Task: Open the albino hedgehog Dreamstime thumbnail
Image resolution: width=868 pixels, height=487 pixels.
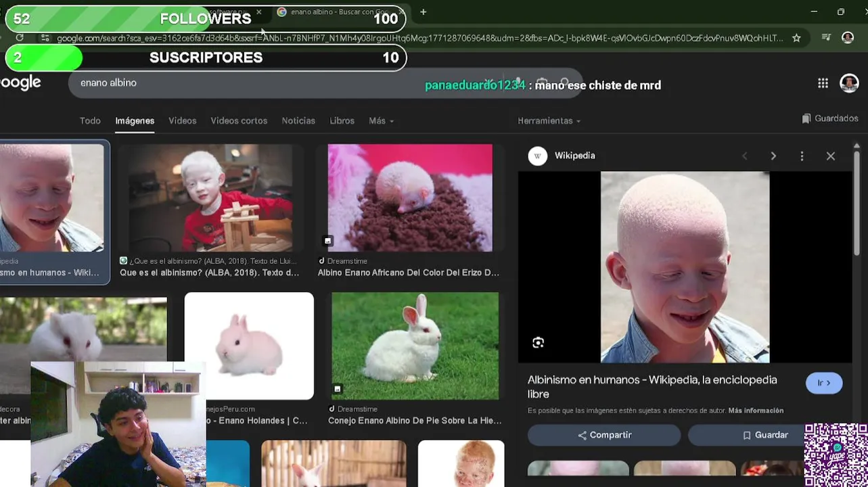Action: tap(410, 198)
